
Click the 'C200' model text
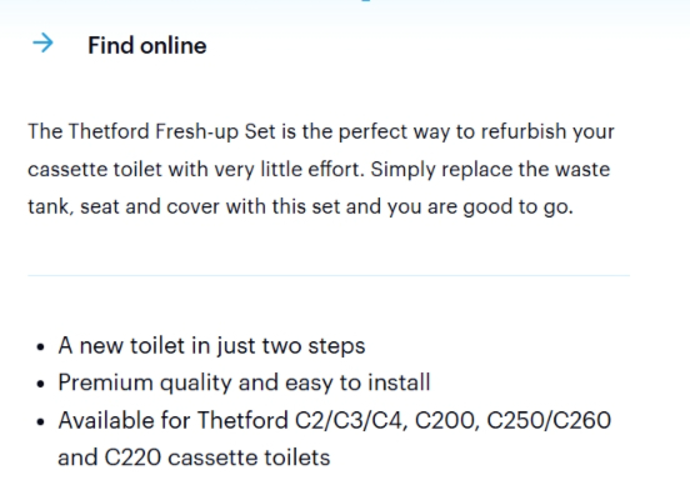coord(445,420)
